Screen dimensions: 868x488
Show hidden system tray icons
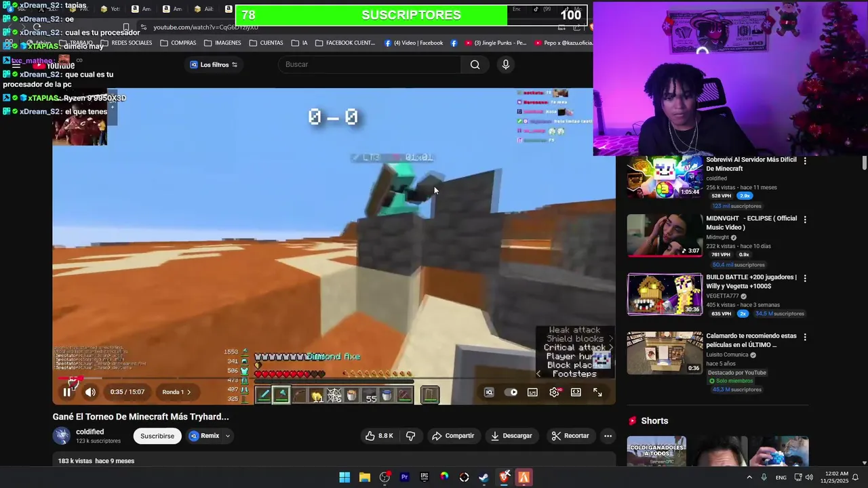(x=749, y=477)
